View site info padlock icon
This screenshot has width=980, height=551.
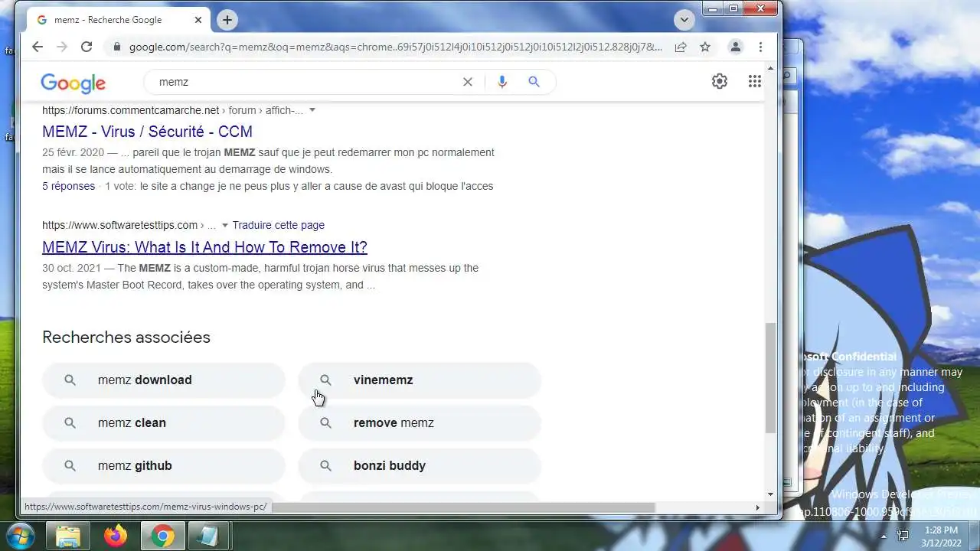[x=117, y=47]
